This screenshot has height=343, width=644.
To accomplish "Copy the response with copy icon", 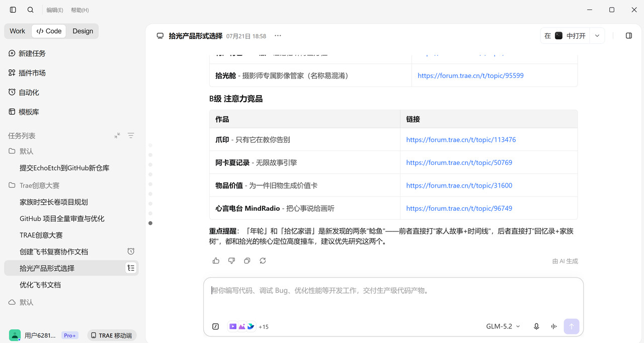I will click(247, 261).
